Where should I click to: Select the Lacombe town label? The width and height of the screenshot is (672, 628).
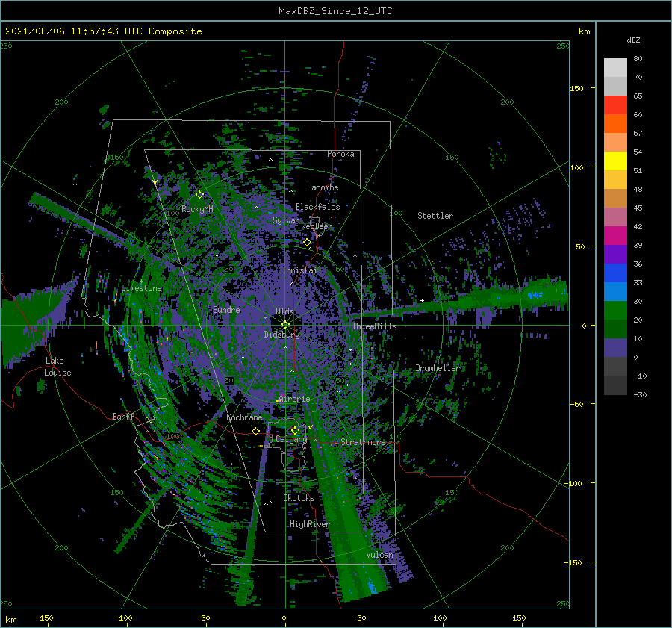pos(323,187)
